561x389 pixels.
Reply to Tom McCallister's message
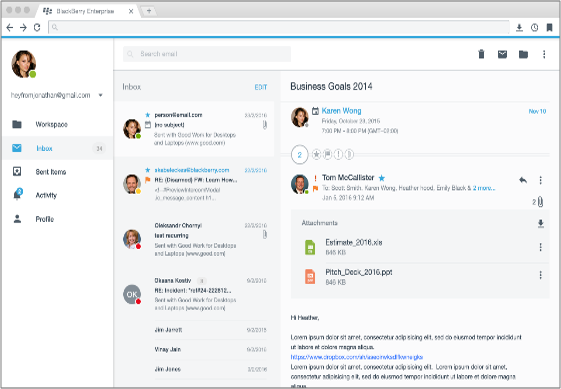(x=523, y=180)
